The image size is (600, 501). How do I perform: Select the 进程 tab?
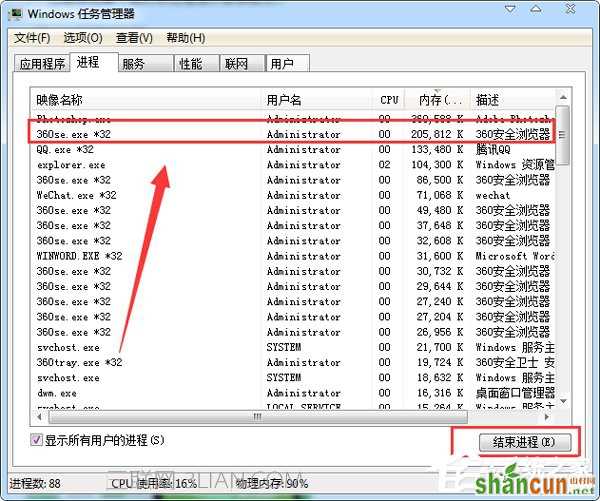[94, 62]
